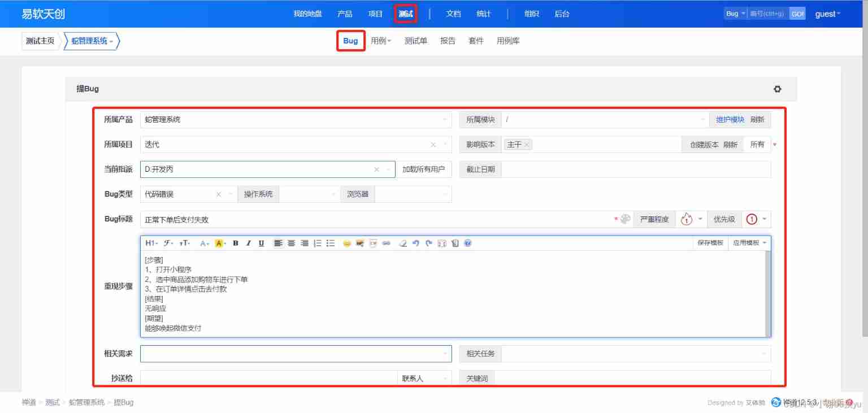Open the 文档 top menu
The height and width of the screenshot is (413, 868).
click(453, 14)
